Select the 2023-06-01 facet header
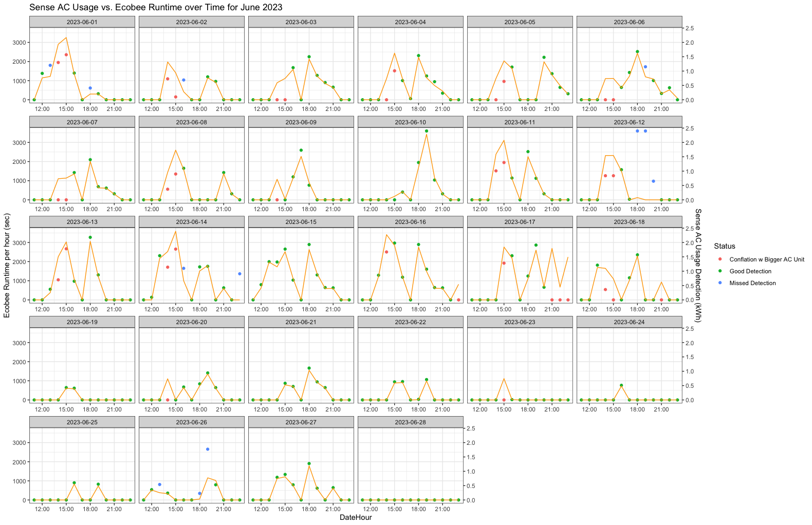Screen dimensions: 812x525 click(x=82, y=22)
